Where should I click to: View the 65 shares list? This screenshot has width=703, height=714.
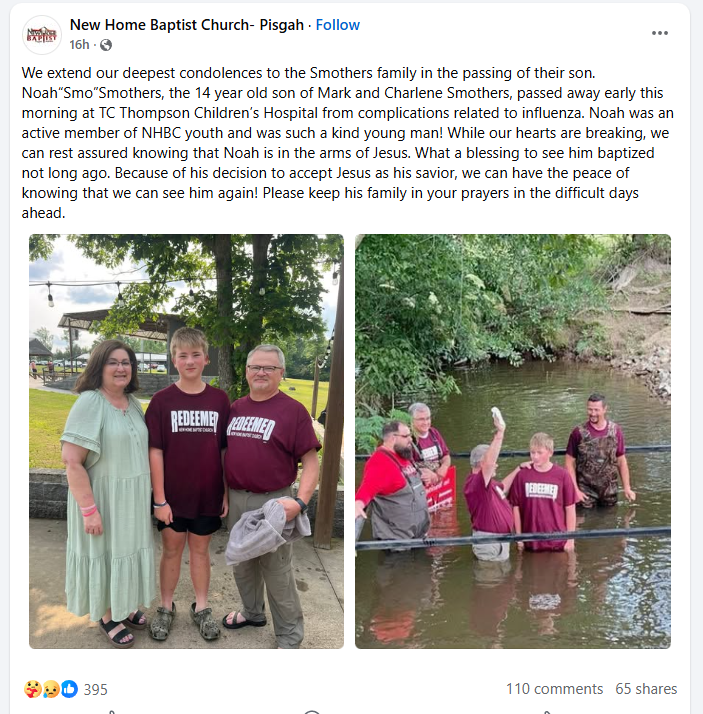click(646, 688)
